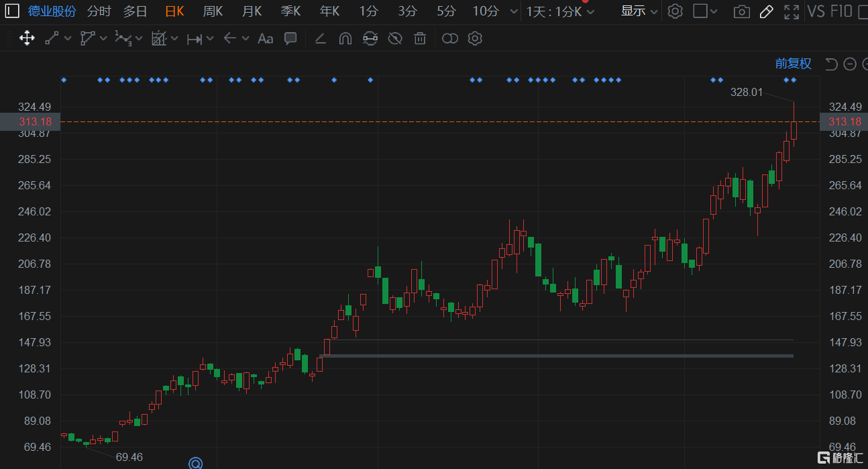Open drawing toolbar settings gear
The width and height of the screenshot is (868, 469).
[x=475, y=38]
